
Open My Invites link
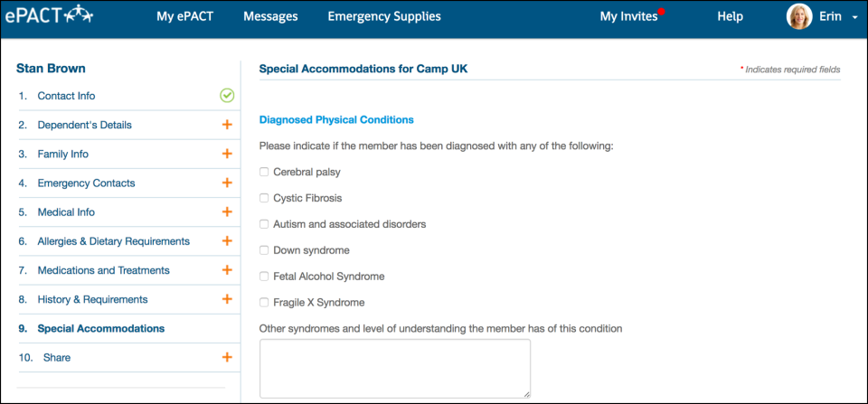(x=628, y=16)
